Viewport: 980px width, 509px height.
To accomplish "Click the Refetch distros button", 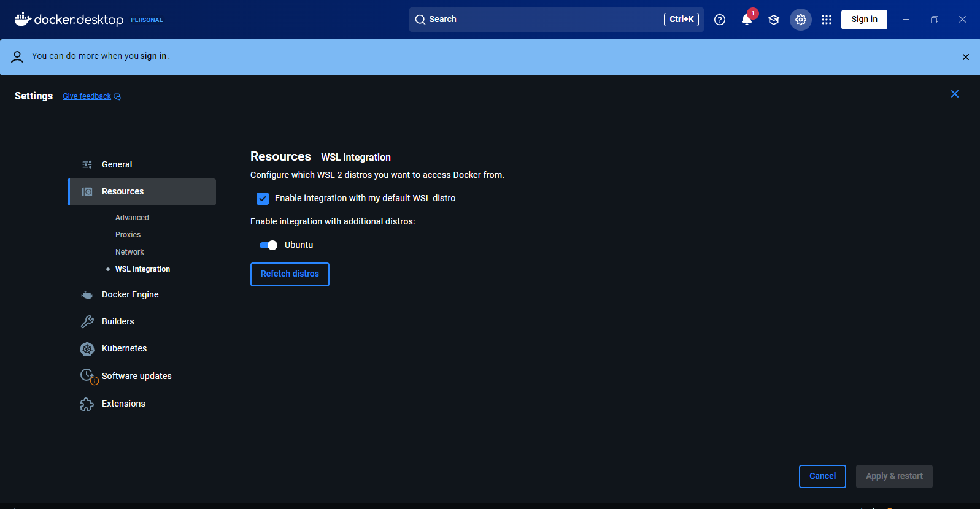I will [x=290, y=274].
